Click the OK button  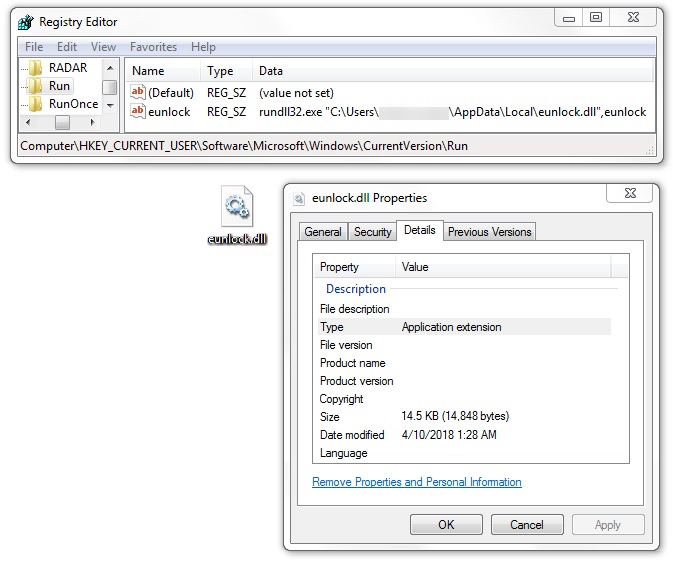(x=446, y=525)
